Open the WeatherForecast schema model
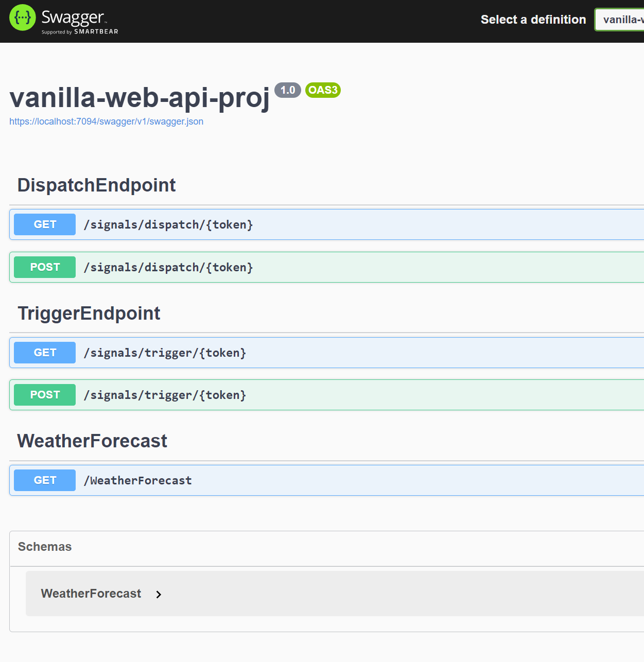Image resolution: width=644 pixels, height=662 pixels. coord(91,594)
